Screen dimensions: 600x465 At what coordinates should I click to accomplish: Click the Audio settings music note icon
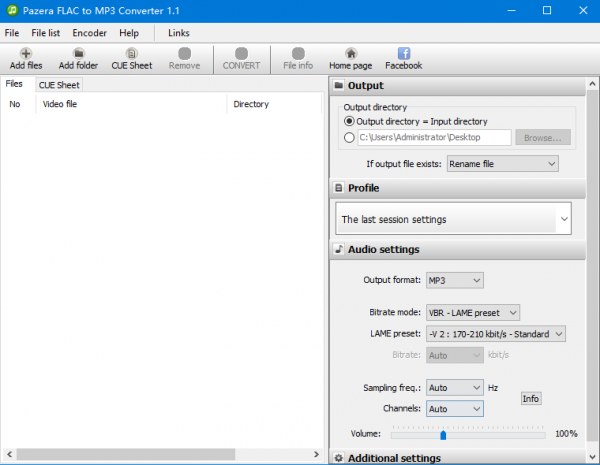pyautogui.click(x=339, y=249)
